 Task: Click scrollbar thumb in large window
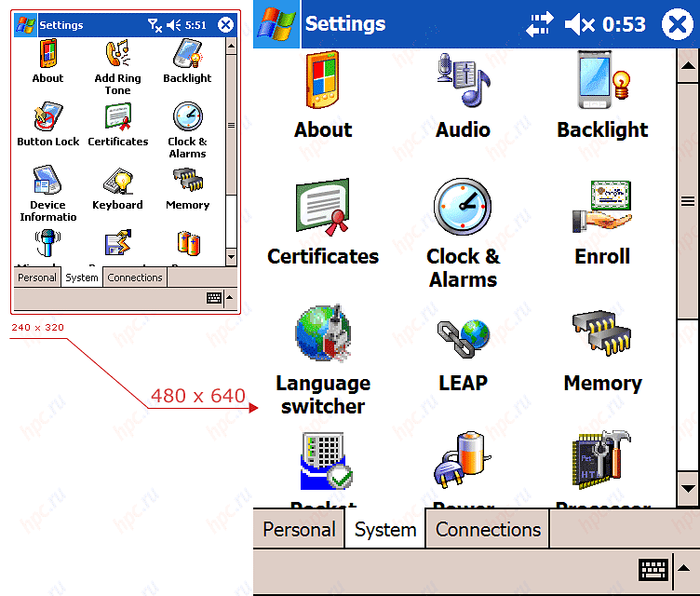(688, 201)
